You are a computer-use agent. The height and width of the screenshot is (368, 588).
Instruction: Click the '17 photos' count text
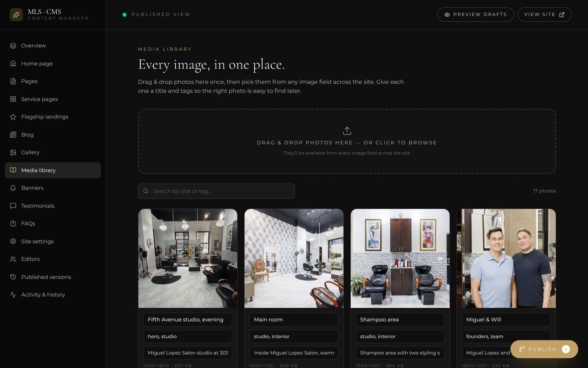pos(544,191)
